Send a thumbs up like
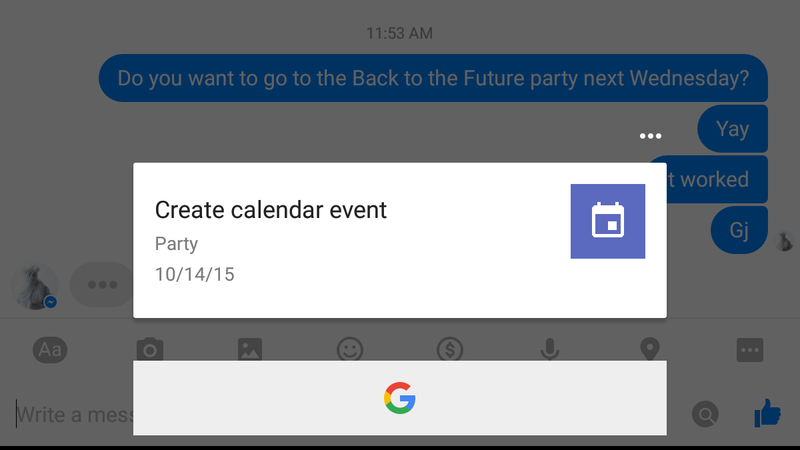 click(767, 413)
